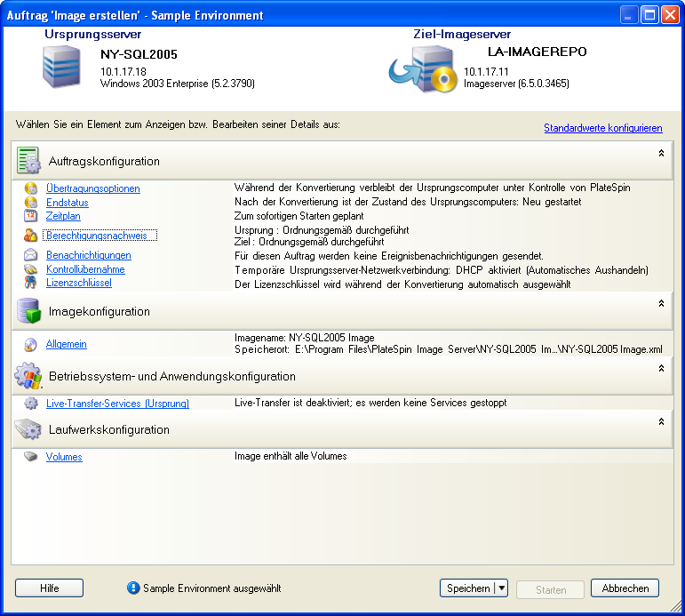685x616 pixels.
Task: Open the Allgemein image settings link
Action: pyautogui.click(x=67, y=344)
